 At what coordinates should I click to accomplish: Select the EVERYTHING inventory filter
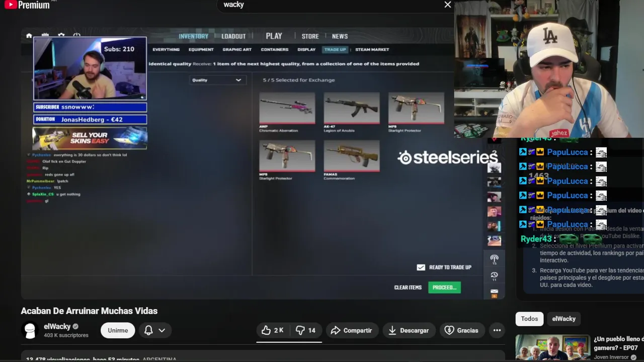(x=166, y=49)
